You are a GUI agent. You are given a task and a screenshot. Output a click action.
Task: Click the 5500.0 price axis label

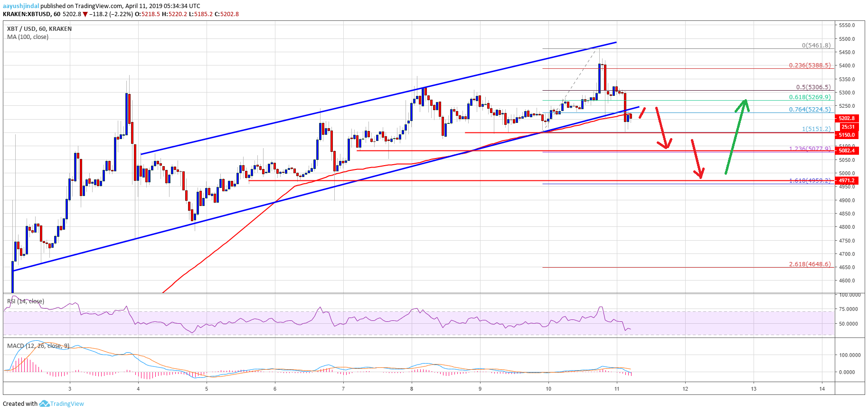coord(847,39)
